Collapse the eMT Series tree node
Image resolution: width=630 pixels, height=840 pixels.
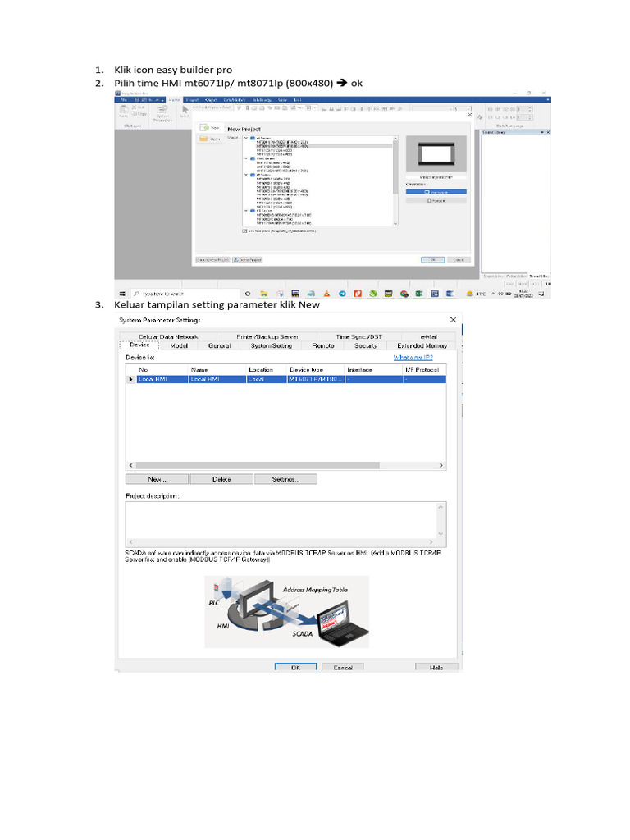pyautogui.click(x=246, y=158)
